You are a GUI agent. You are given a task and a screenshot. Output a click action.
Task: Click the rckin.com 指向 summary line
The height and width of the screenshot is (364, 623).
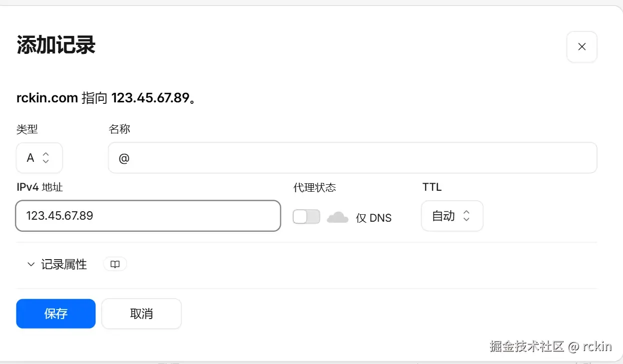(x=106, y=97)
